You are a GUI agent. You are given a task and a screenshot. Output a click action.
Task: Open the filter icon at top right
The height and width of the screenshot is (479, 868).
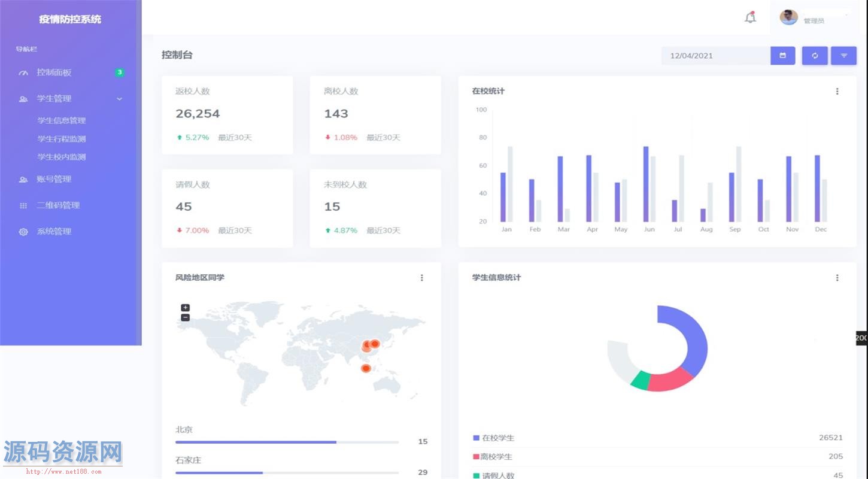click(x=843, y=55)
